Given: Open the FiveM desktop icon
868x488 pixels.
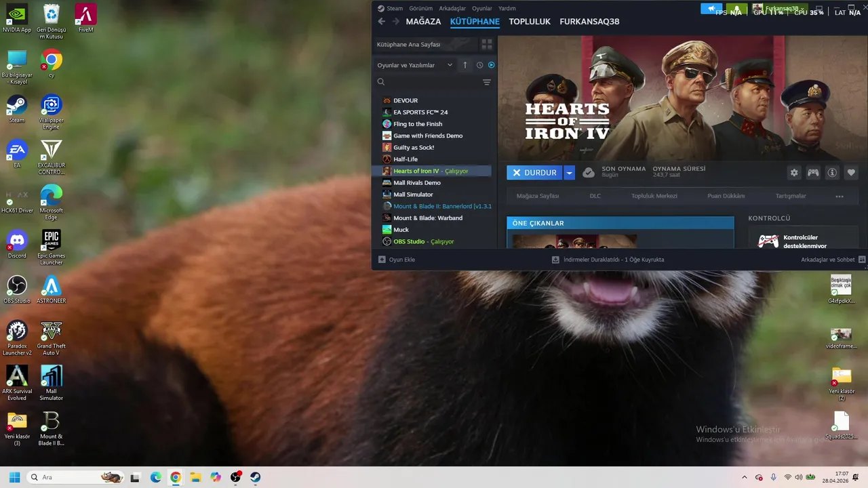Looking at the screenshot, I should click(85, 19).
